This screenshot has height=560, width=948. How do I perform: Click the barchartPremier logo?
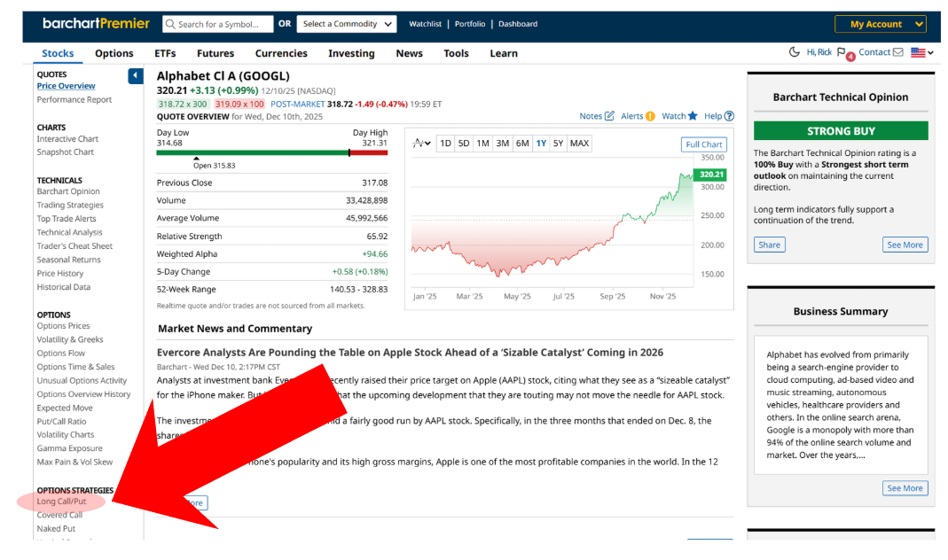pyautogui.click(x=96, y=24)
